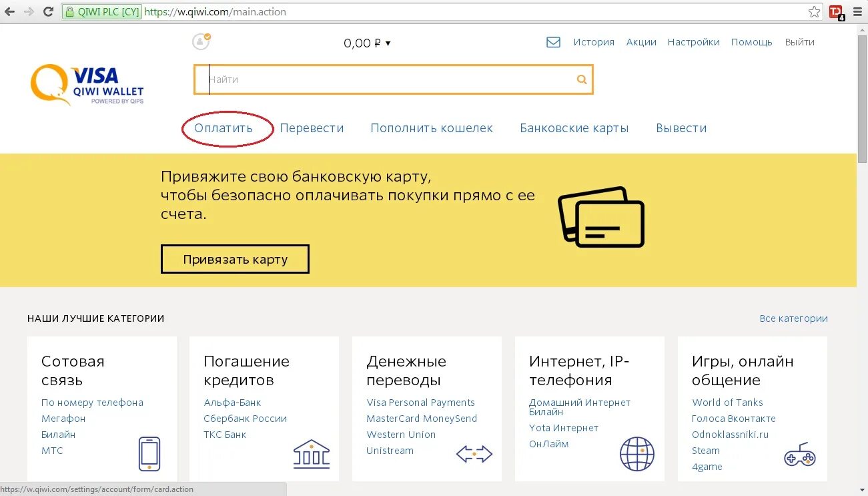Select По номеру телефона link
The image size is (868, 496).
coord(92,403)
